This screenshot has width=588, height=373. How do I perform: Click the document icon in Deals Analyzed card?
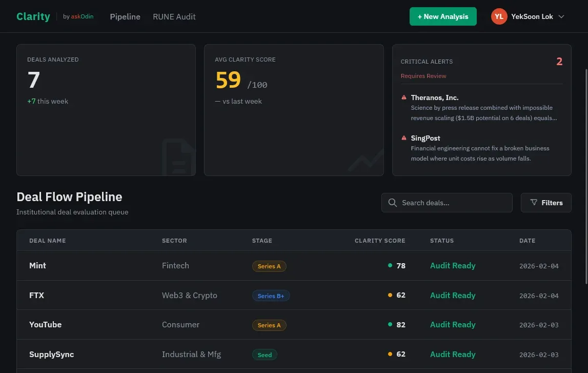click(178, 157)
